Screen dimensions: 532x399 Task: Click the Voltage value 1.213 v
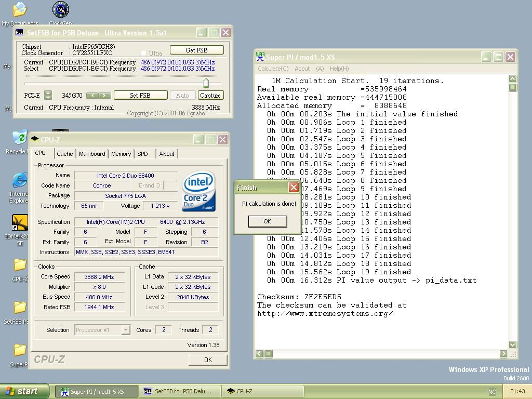click(x=160, y=206)
